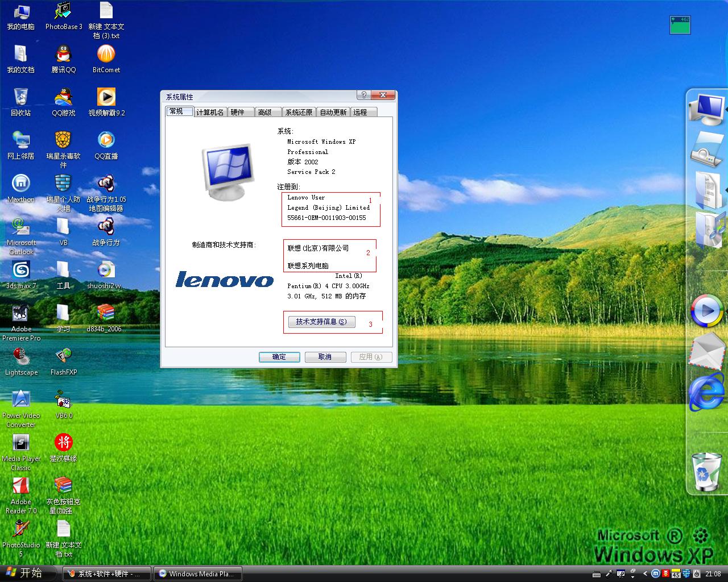Confirm the dialog with 确定
This screenshot has height=582, width=728.
(279, 357)
